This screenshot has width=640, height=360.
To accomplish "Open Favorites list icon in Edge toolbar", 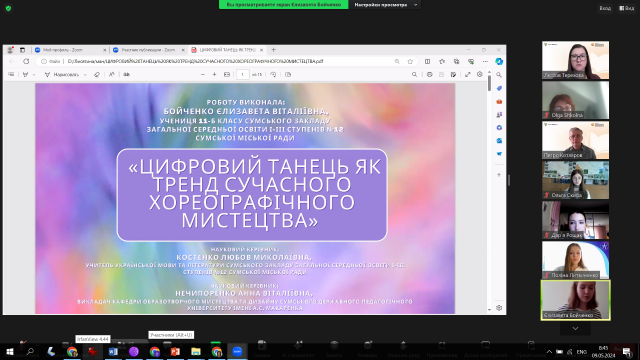I will [442, 61].
